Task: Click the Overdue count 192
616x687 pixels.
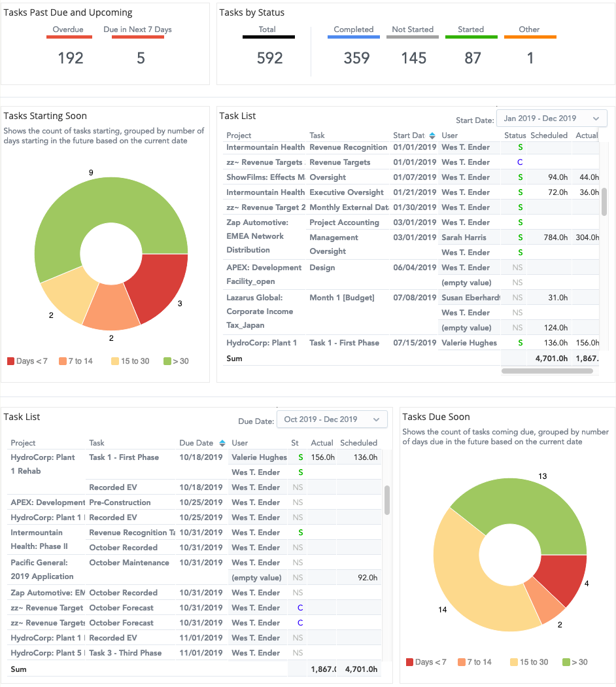Action: tap(71, 58)
